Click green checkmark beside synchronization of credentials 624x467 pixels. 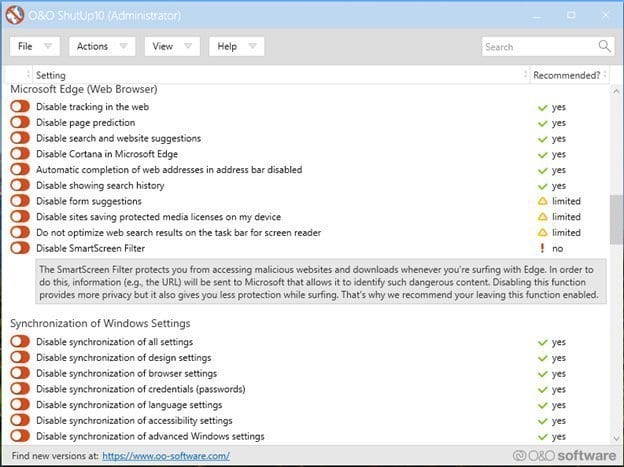pyautogui.click(x=542, y=389)
